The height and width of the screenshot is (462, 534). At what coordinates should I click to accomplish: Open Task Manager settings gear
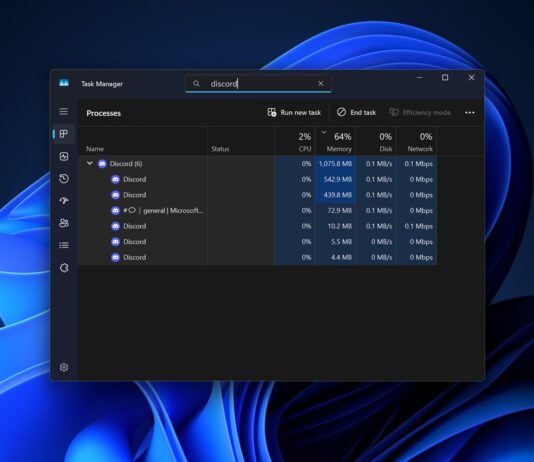64,367
